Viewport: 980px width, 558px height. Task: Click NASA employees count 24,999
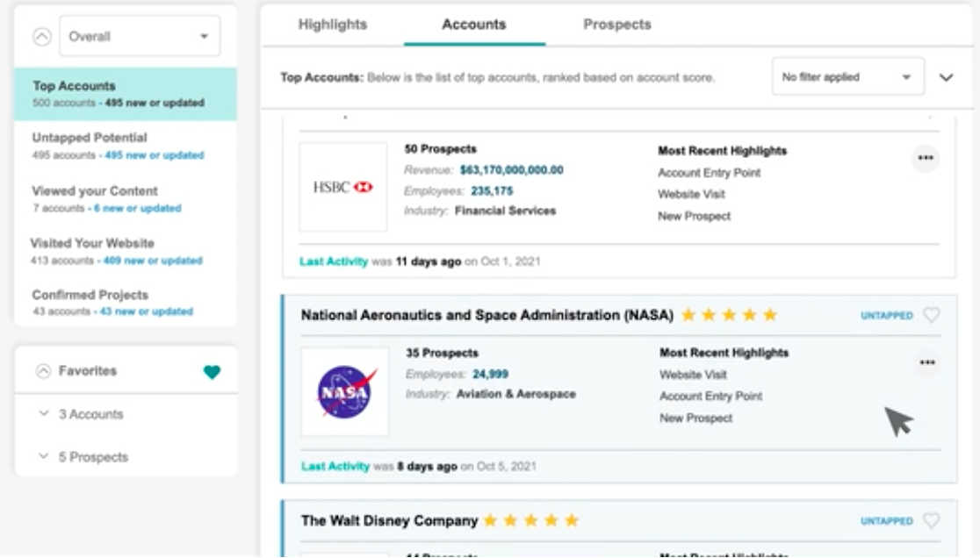pos(490,374)
